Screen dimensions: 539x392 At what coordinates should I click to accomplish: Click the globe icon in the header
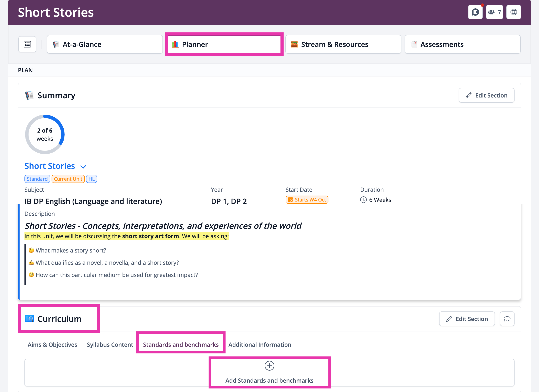point(514,12)
